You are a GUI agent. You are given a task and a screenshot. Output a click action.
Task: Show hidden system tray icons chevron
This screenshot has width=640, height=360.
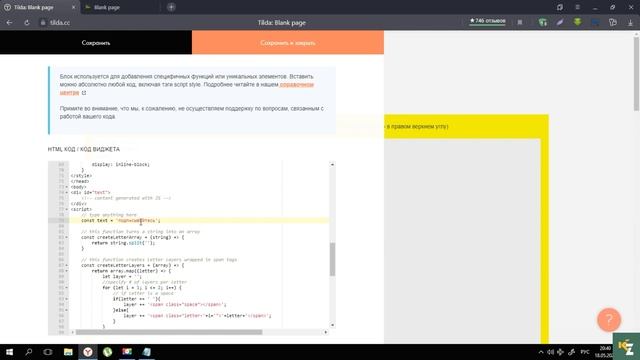click(x=541, y=352)
